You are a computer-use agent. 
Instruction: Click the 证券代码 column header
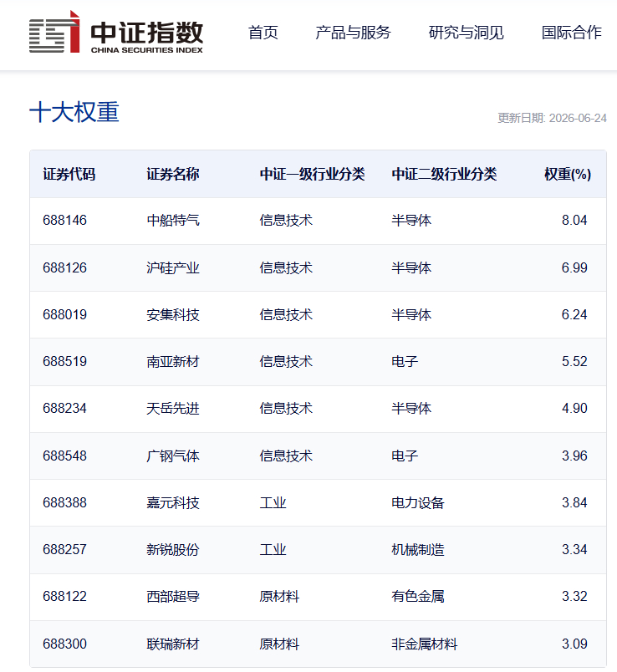pyautogui.click(x=69, y=175)
